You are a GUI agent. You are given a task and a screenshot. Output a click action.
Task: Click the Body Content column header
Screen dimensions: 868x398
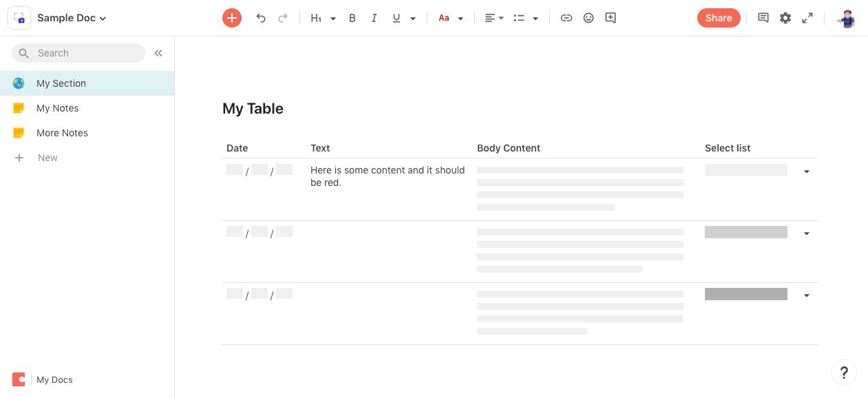pos(509,148)
